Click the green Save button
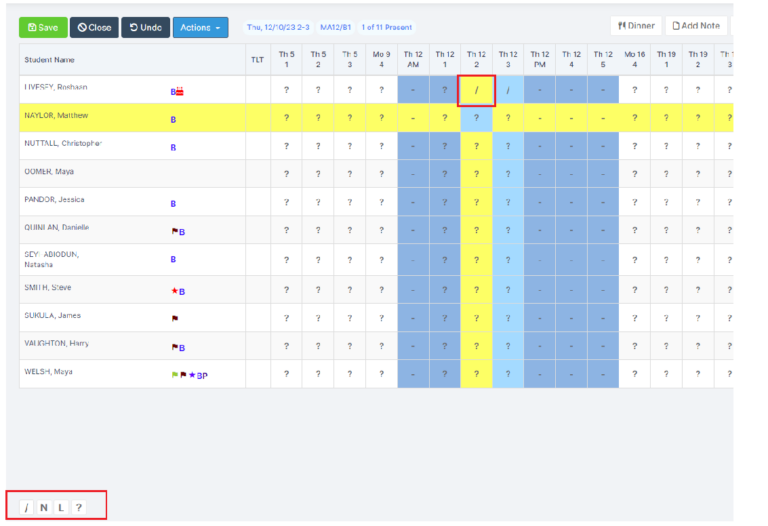Viewport: 768px width, 526px height. pyautogui.click(x=43, y=28)
